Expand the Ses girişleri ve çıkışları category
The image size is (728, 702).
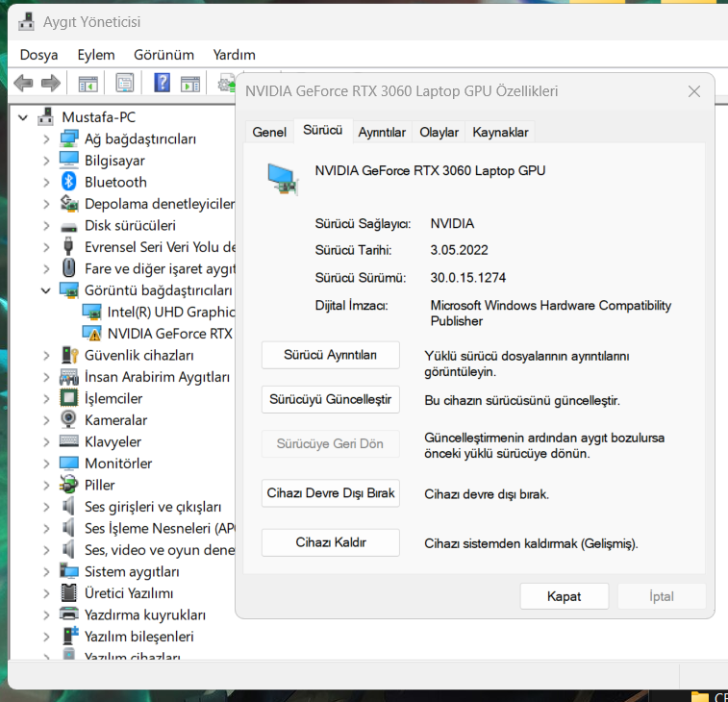coord(46,507)
